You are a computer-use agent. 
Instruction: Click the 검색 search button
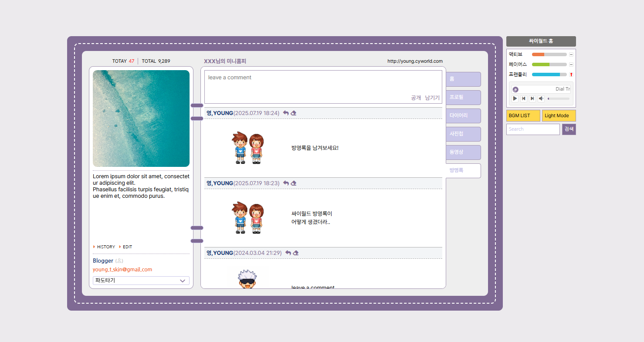tap(569, 129)
